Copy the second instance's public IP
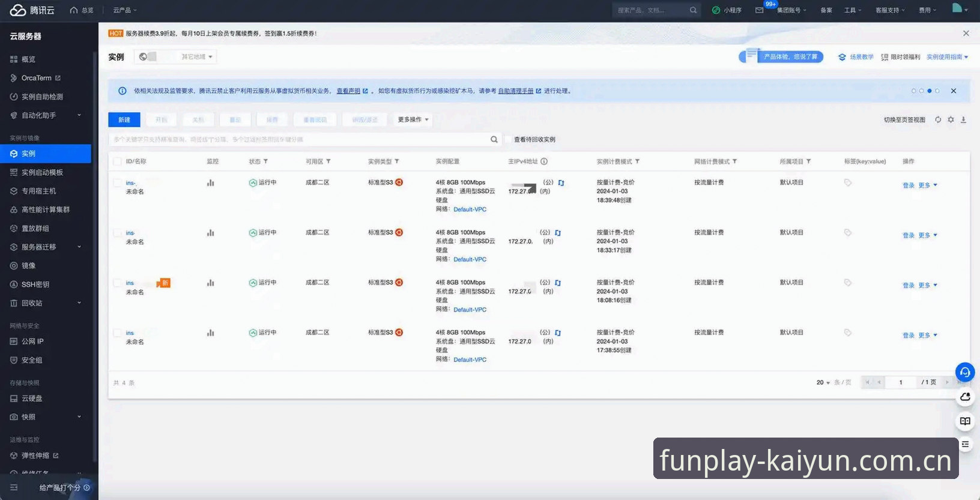 click(x=558, y=233)
